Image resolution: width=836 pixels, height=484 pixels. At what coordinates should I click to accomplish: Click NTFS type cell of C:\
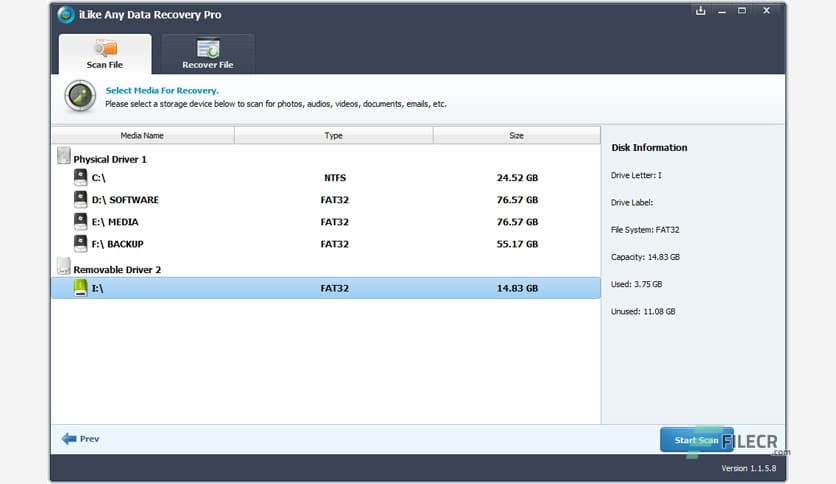(x=335, y=178)
